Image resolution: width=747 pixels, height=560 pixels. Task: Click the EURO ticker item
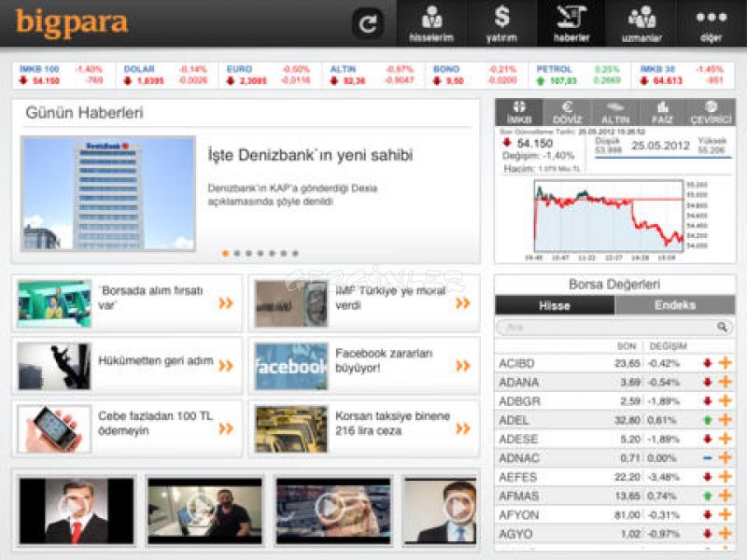pyautogui.click(x=270, y=75)
